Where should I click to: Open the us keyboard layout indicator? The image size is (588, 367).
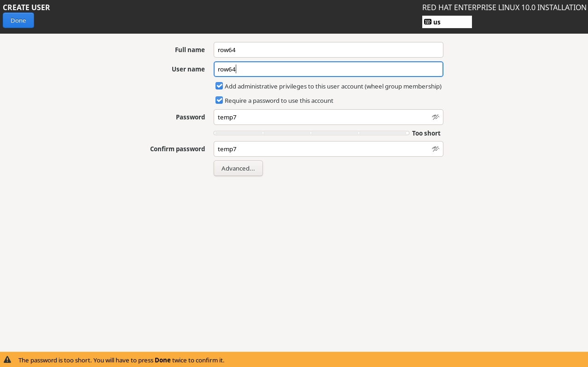tap(447, 22)
